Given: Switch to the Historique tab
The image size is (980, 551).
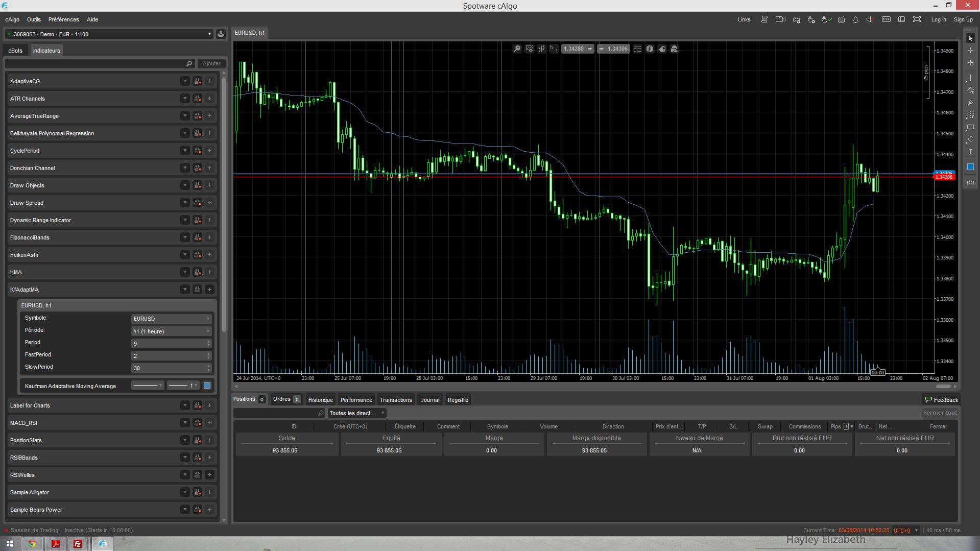Looking at the screenshot, I should click(x=320, y=400).
